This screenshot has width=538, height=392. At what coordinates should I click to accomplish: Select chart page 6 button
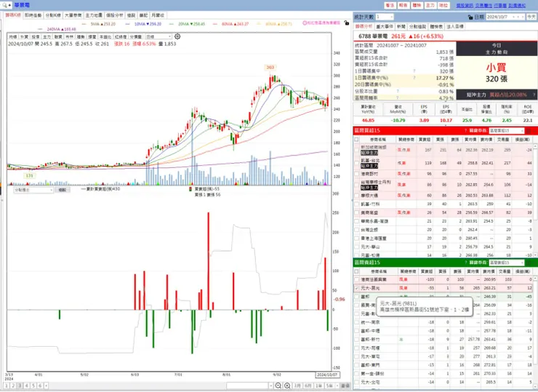(x=40, y=386)
